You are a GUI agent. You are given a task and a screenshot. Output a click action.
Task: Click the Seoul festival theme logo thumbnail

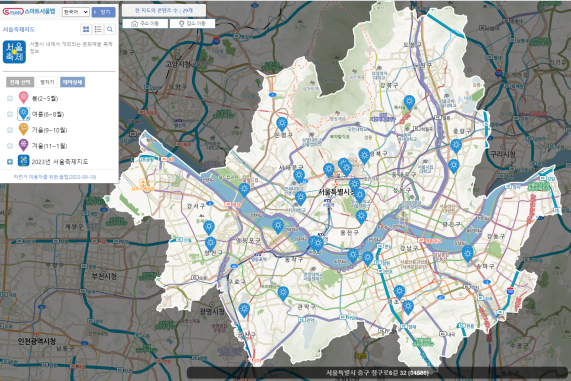[15, 52]
